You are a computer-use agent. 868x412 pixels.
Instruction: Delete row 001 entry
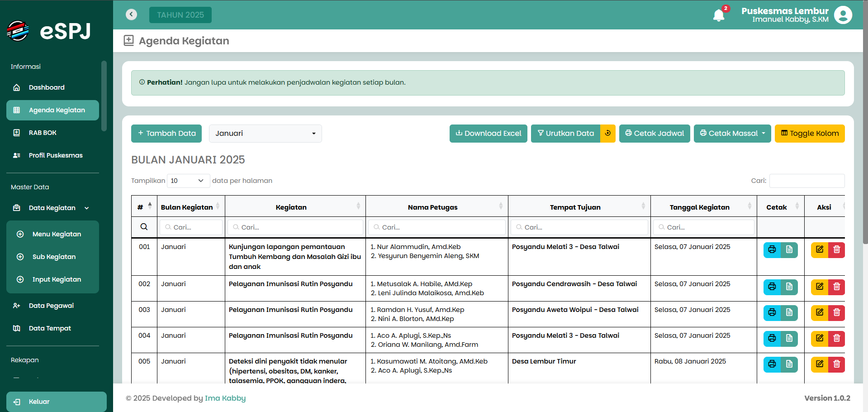(x=836, y=249)
